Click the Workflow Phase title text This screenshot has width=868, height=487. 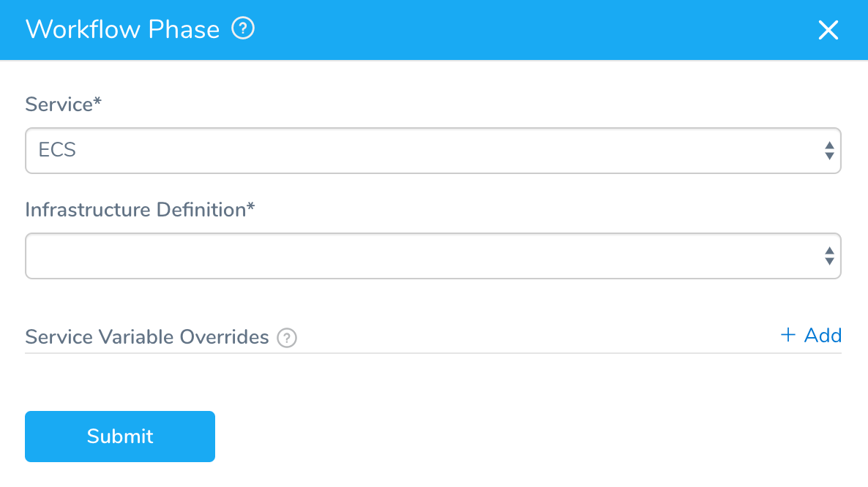[123, 29]
